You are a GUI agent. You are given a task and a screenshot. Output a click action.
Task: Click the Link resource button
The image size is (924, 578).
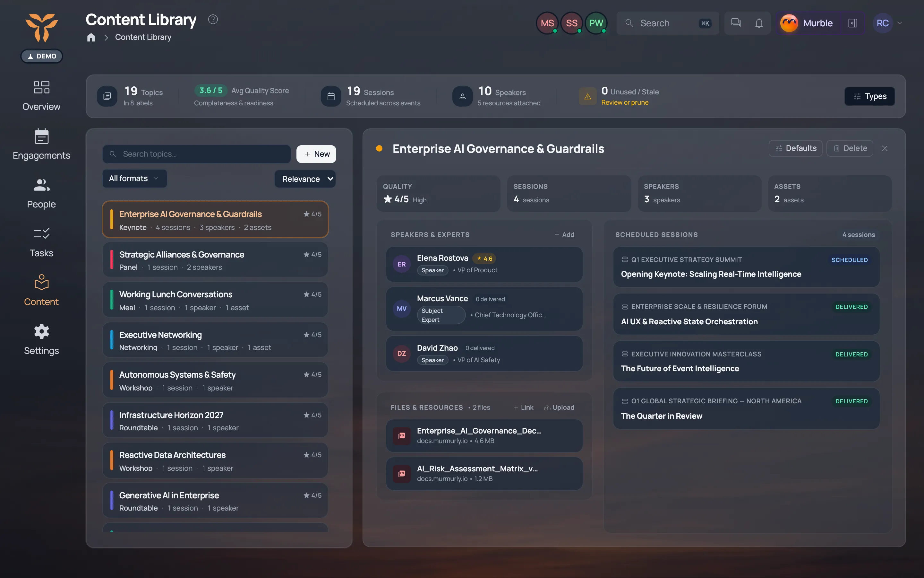pos(524,407)
